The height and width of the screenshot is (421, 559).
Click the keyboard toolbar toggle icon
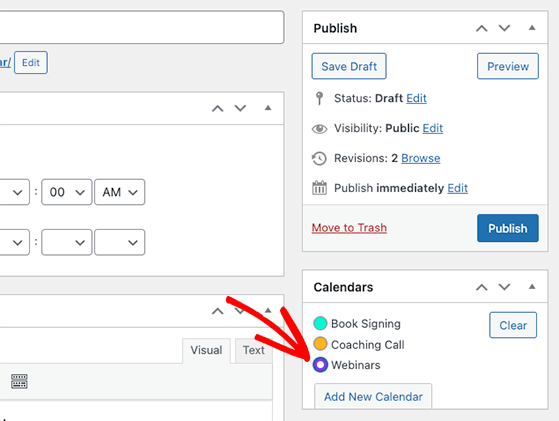[x=19, y=381]
